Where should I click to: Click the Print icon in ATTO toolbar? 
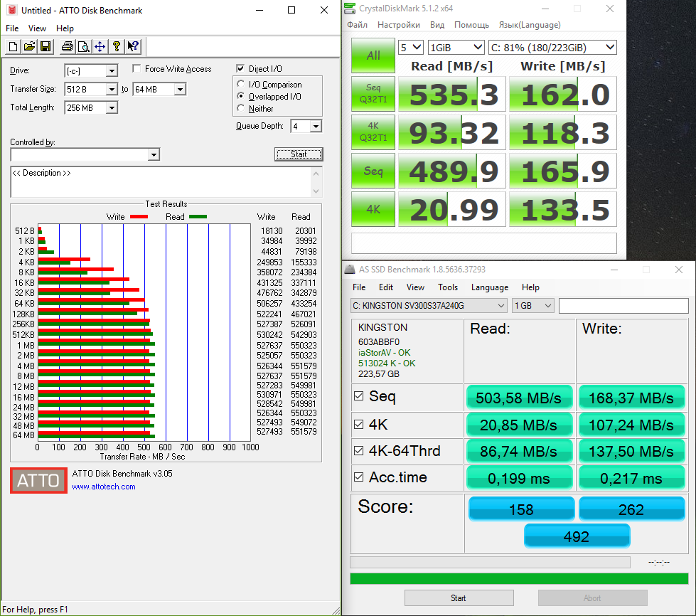68,47
